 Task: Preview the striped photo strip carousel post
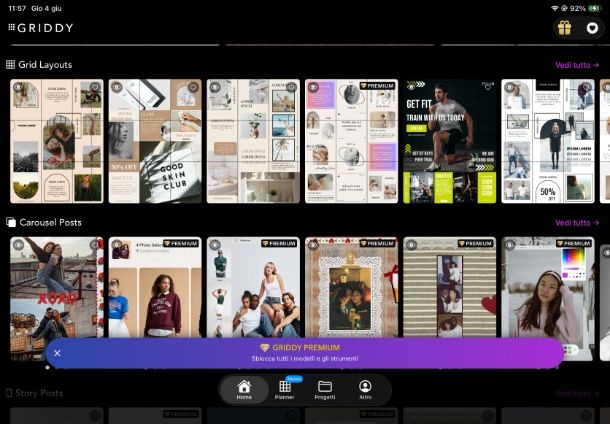pos(412,245)
